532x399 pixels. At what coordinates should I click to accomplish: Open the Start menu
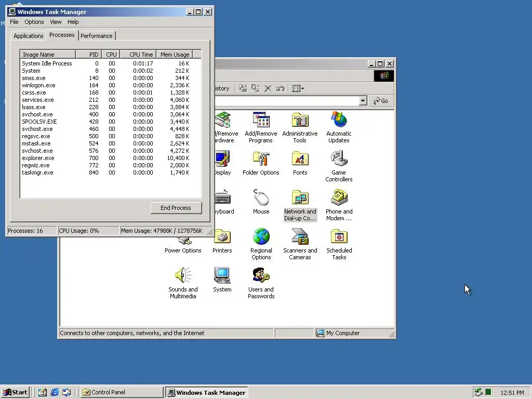pos(15,392)
